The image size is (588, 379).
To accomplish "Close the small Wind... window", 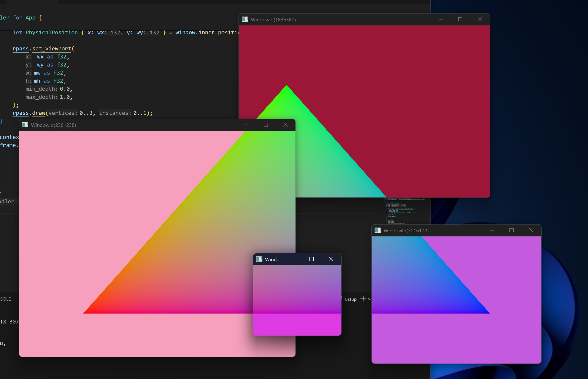I will [x=331, y=259].
